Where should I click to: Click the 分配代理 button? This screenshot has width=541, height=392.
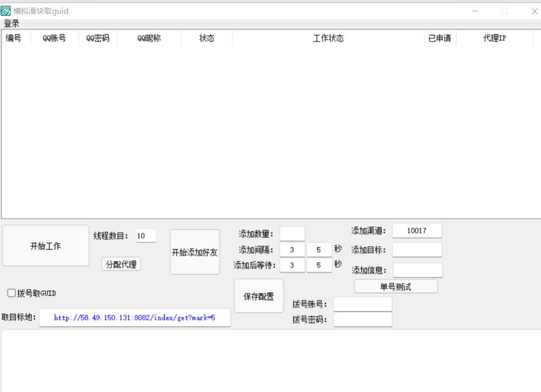(x=122, y=265)
